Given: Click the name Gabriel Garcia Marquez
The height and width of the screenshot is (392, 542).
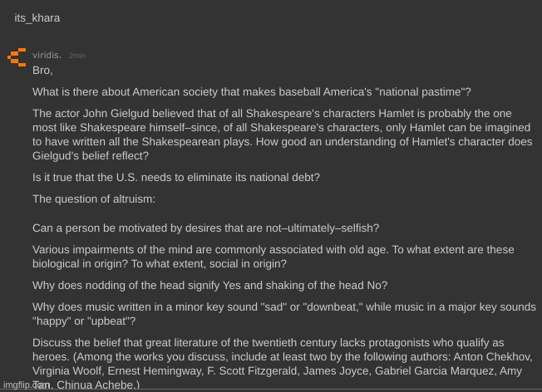Looking at the screenshot, I should [434, 371].
